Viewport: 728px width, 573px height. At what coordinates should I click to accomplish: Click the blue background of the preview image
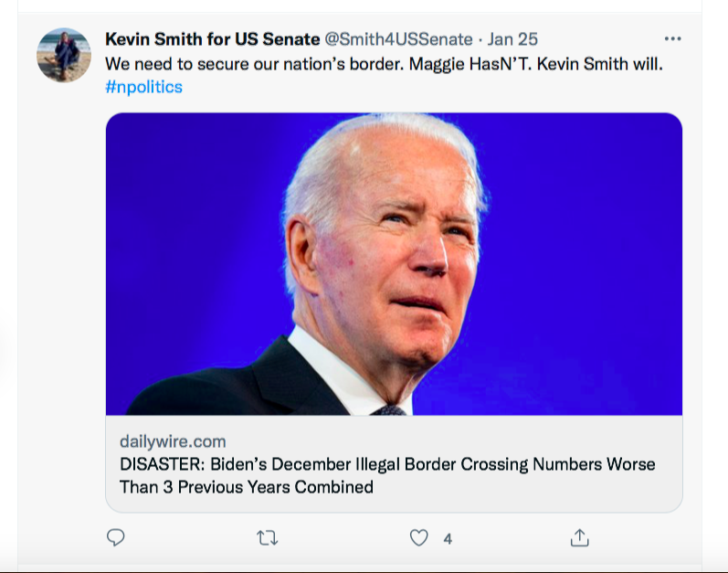[594, 228]
